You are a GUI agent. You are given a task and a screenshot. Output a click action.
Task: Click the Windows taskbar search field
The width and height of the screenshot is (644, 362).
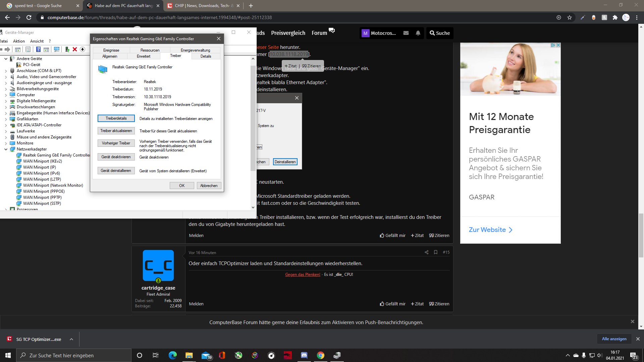point(74,355)
